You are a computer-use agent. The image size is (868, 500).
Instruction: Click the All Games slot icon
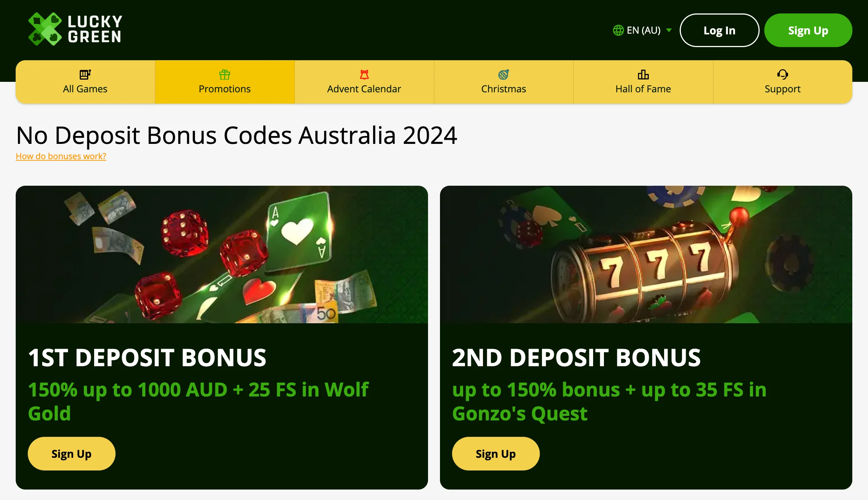pyautogui.click(x=85, y=74)
